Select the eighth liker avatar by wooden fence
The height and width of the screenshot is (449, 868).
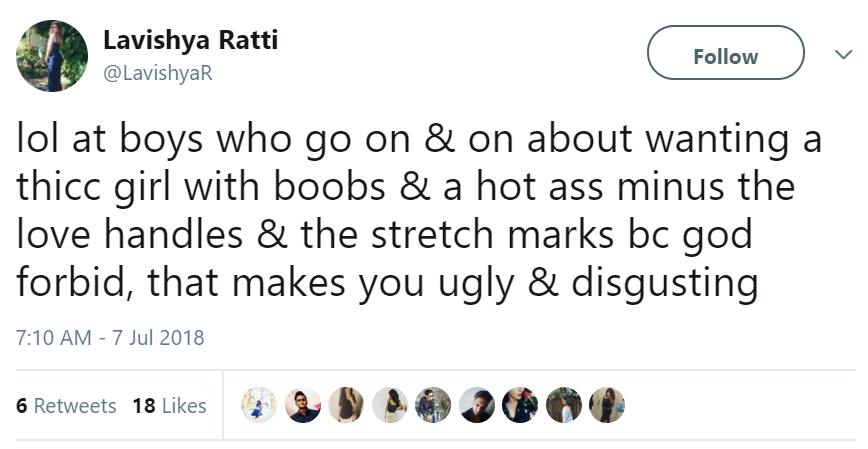point(563,405)
